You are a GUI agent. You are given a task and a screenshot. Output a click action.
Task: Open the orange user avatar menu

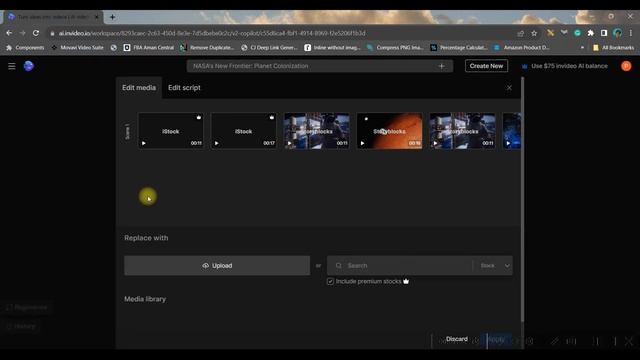click(626, 66)
